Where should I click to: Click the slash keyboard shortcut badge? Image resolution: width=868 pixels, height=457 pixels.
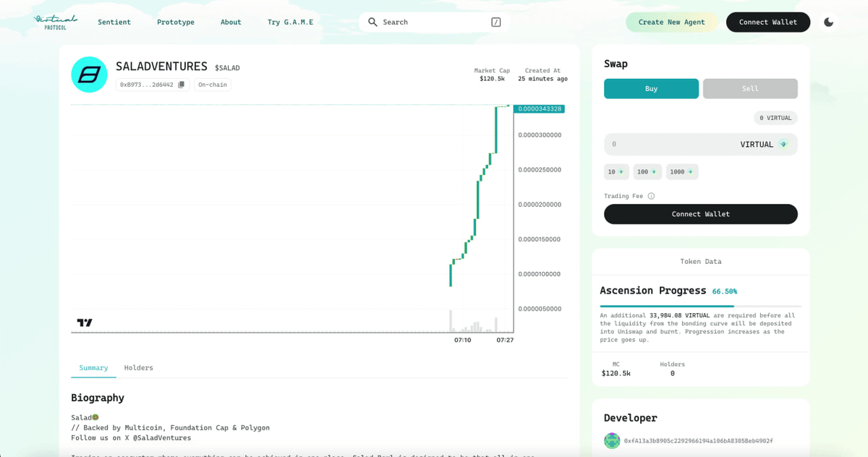coord(495,22)
